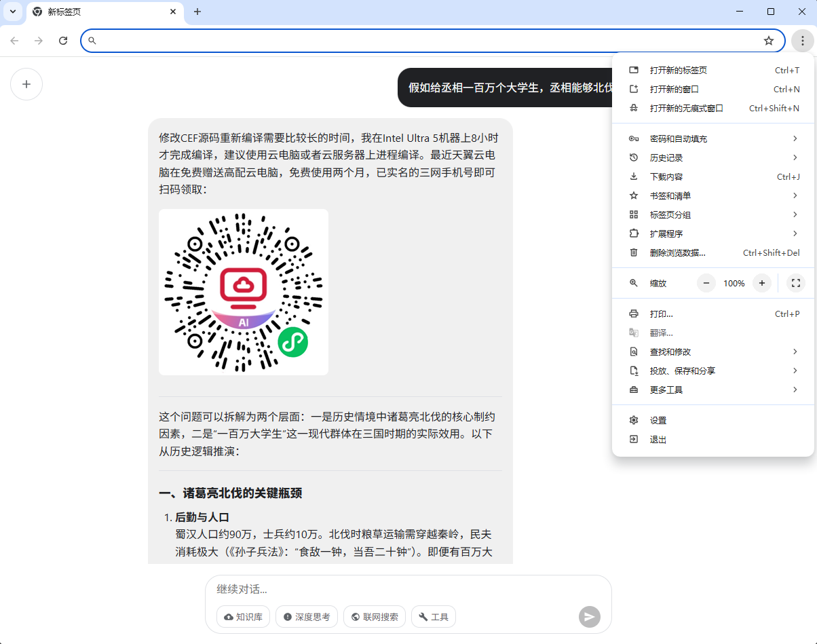This screenshot has width=817, height=644.
Task: Click the forward navigation arrow
Action: 39,41
